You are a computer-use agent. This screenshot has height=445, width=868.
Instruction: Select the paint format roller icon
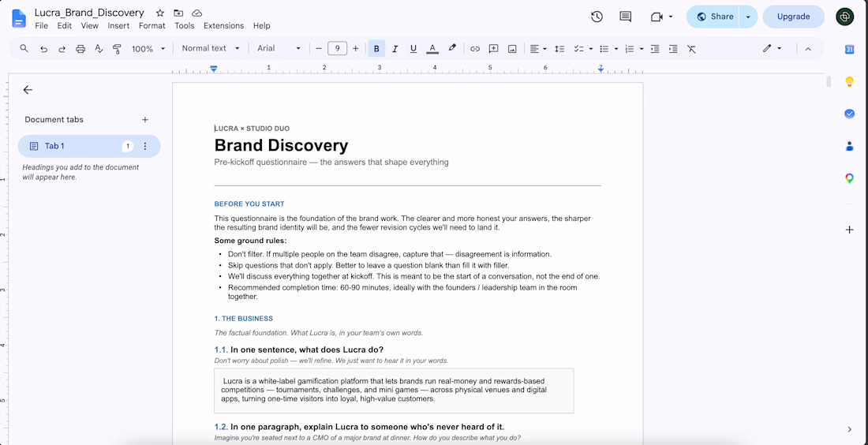click(117, 49)
